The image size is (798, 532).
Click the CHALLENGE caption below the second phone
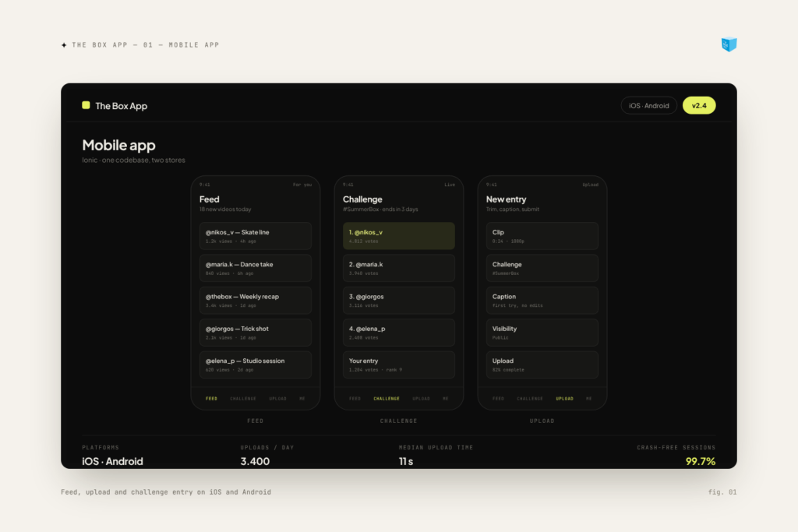[x=398, y=421]
